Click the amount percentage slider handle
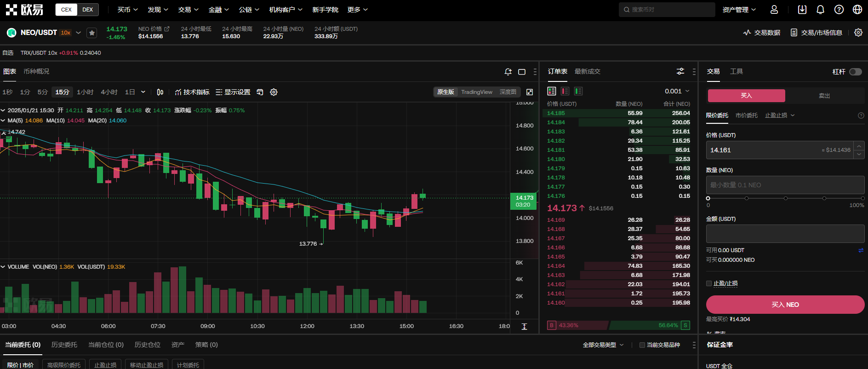 pyautogui.click(x=708, y=198)
